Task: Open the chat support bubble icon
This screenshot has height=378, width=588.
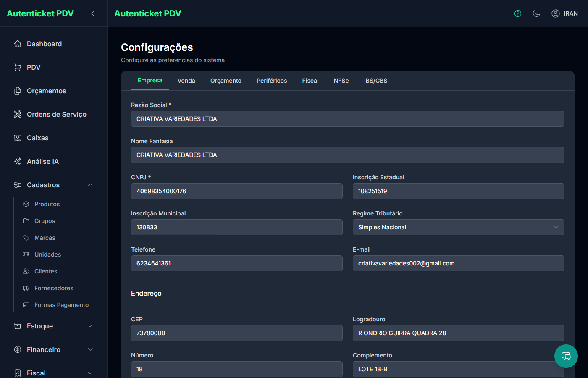Action: 566,356
